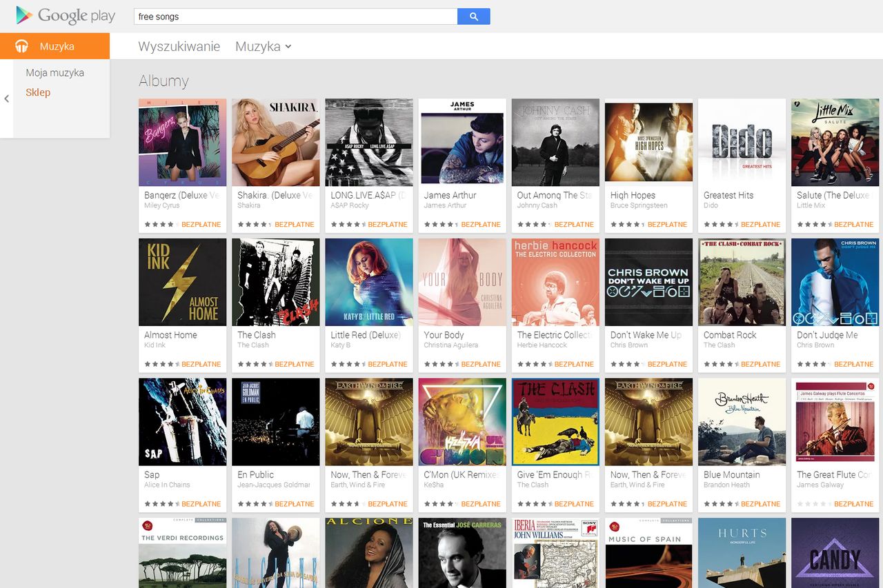
Task: Open the Herbie Hancock Electric Collection cover
Action: 555,282
